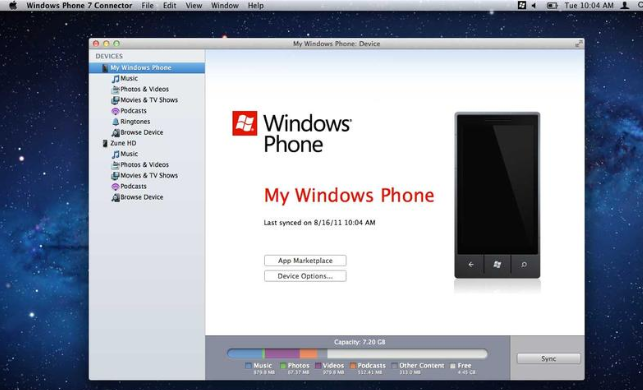
Task: Open Ringtones in the sidebar
Action: pos(131,122)
